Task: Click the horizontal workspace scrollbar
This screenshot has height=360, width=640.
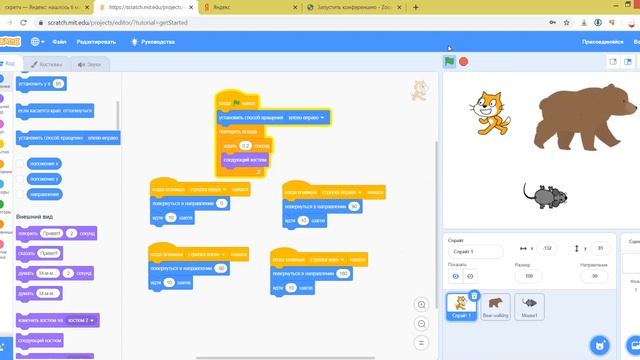Action: pos(285,358)
